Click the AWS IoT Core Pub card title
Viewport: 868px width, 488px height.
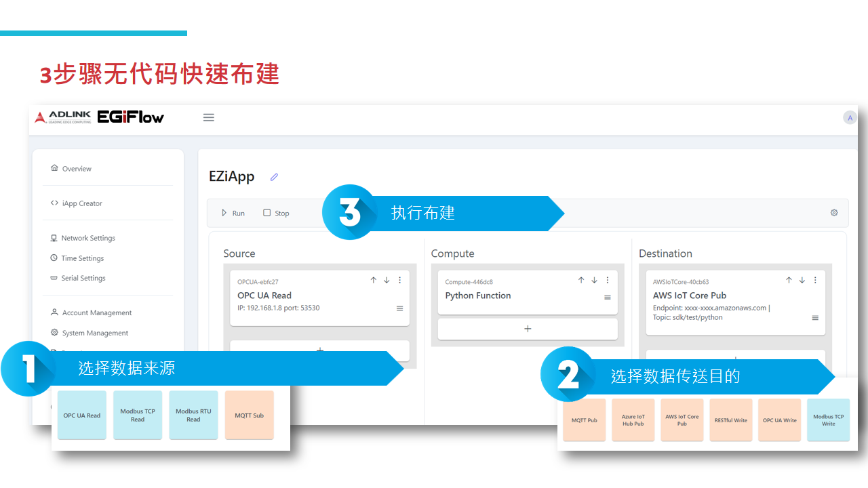click(x=690, y=296)
